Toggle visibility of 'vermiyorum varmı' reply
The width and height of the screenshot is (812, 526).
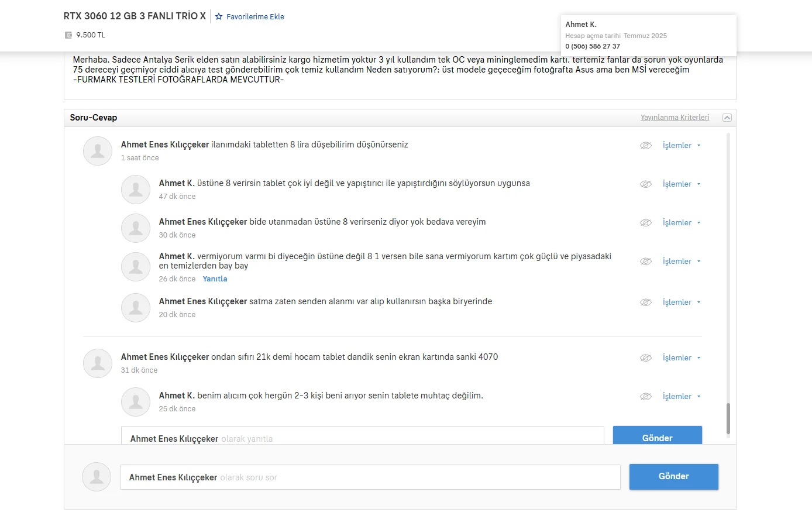[646, 262]
